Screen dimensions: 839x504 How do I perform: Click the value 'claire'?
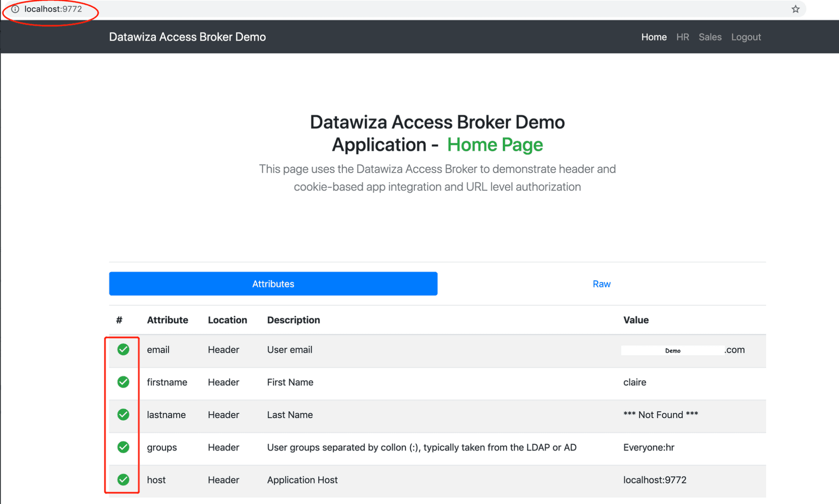pyautogui.click(x=634, y=382)
